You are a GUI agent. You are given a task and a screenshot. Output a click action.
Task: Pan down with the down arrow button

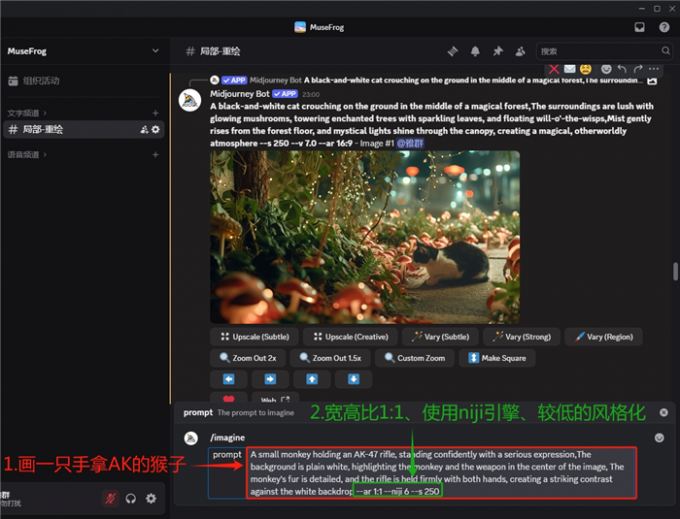pyautogui.click(x=353, y=379)
